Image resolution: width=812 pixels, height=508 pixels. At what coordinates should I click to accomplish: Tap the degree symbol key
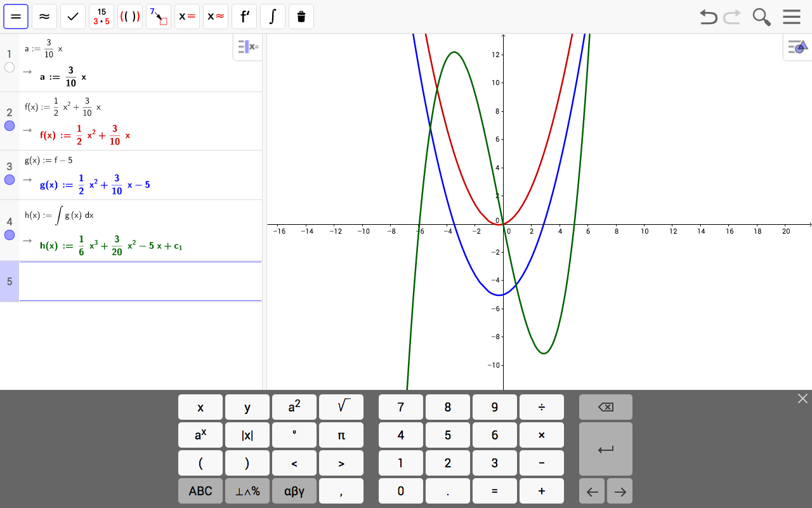click(294, 435)
